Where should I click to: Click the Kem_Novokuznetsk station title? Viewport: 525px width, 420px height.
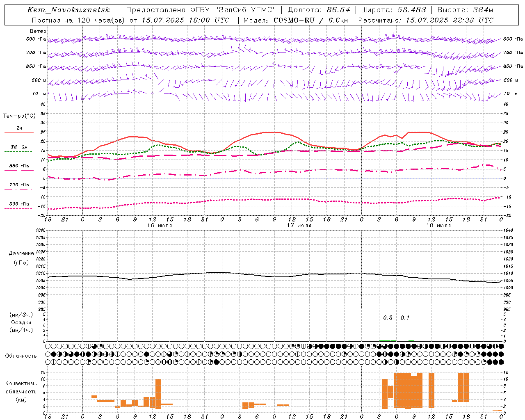68,10
